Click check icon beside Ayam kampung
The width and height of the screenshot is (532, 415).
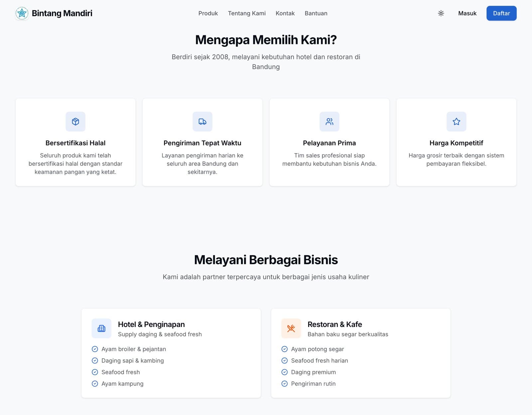tap(95, 384)
